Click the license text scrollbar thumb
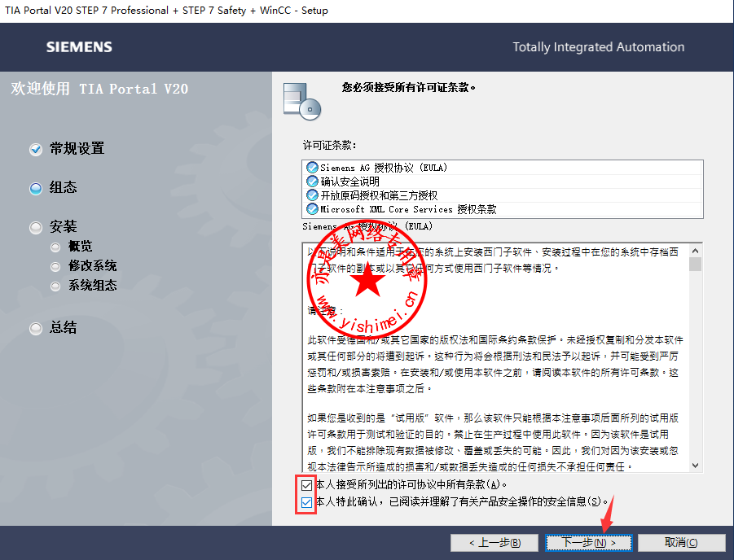 pos(695,265)
